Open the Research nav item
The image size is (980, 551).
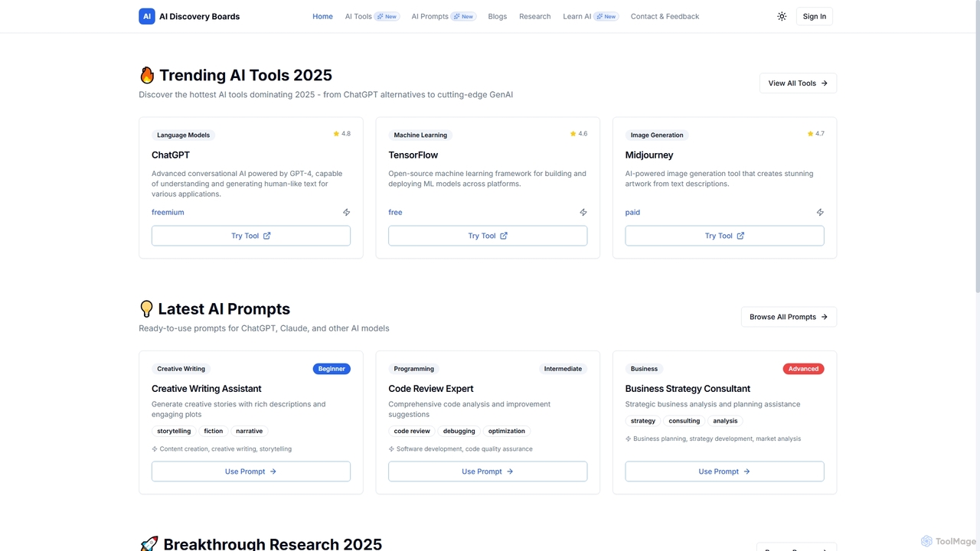pos(535,16)
